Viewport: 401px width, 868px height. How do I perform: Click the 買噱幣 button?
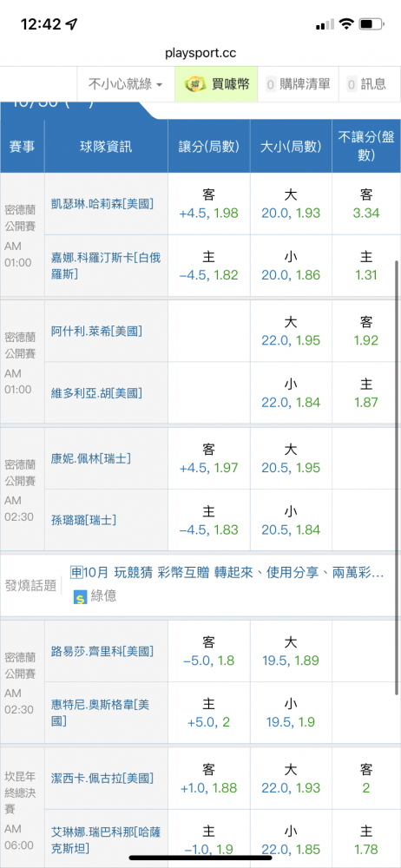(x=217, y=84)
